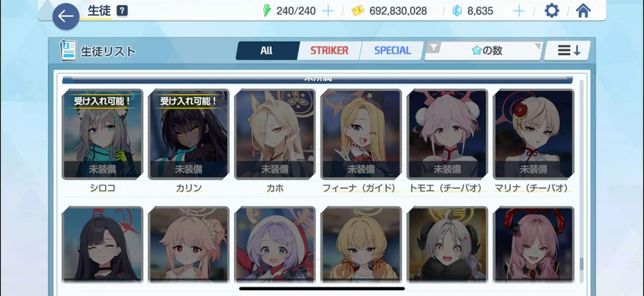The width and height of the screenshot is (644, 296).
Task: Open フィーナ（ガイド）student card
Action: coord(361,134)
